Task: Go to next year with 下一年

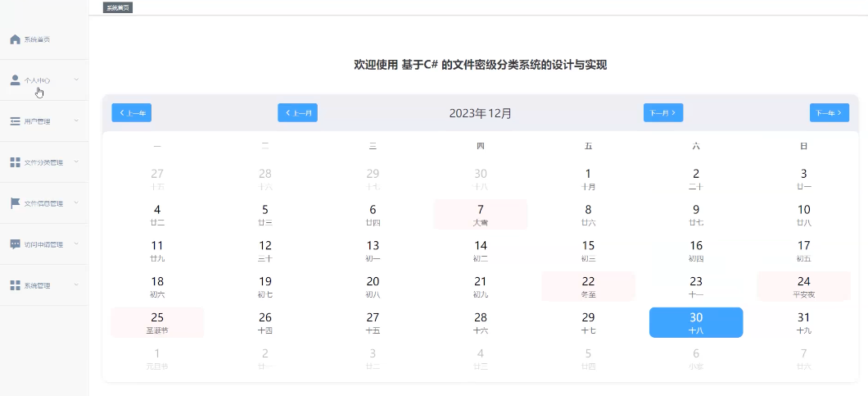Action: point(830,112)
